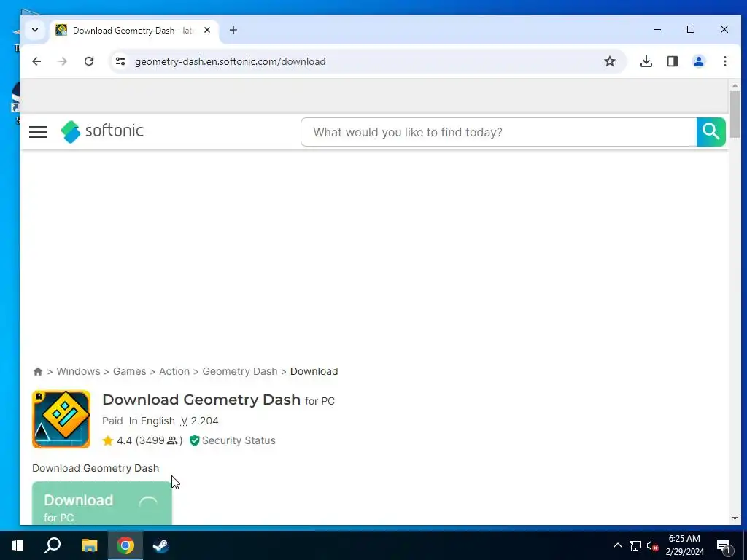
Task: Open File Explorer from taskbar
Action: [x=89, y=545]
